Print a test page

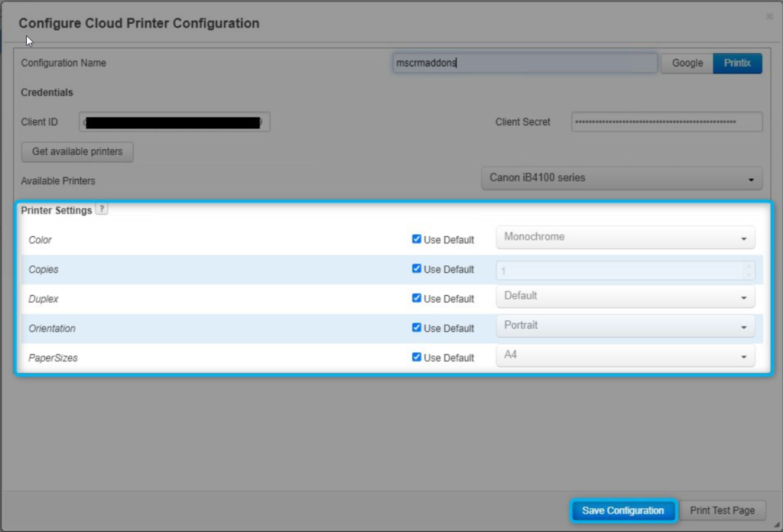click(x=722, y=511)
